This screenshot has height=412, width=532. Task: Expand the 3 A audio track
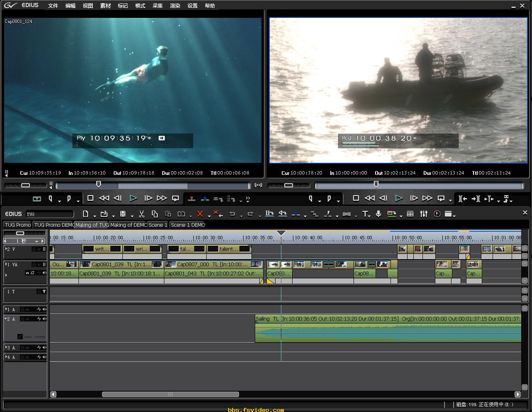pyautogui.click(x=6, y=348)
